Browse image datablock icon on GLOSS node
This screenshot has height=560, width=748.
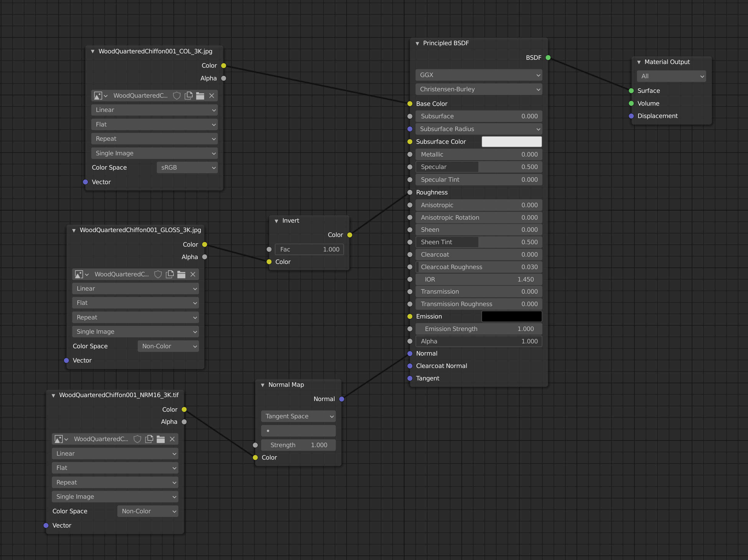pos(82,274)
